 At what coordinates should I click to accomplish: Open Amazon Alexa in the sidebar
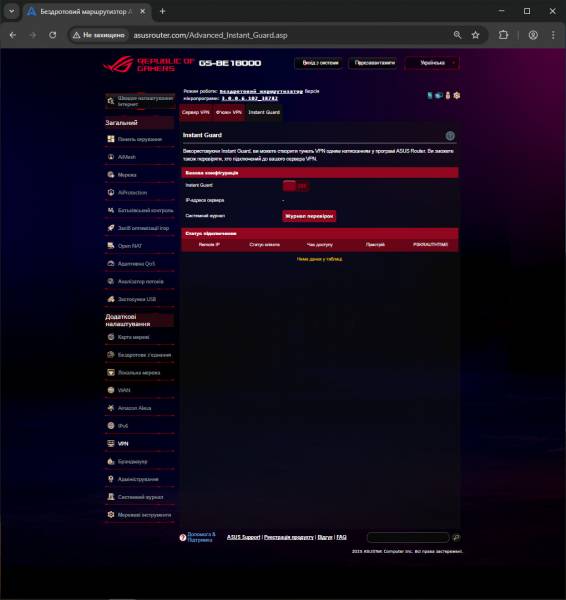[140, 408]
